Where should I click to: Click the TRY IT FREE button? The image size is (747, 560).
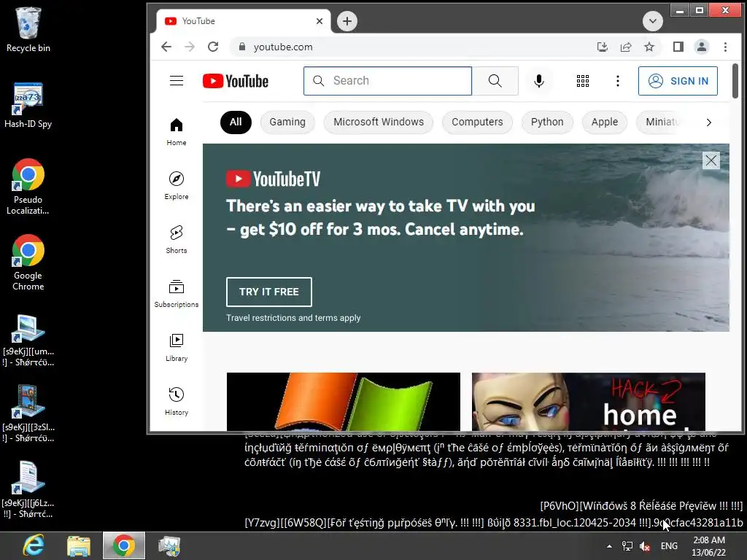[x=269, y=292]
